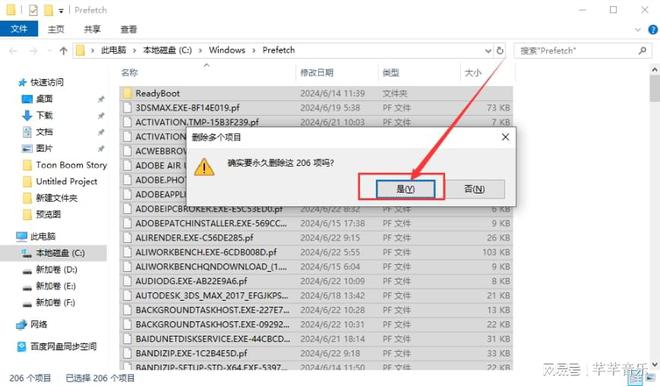The width and height of the screenshot is (660, 386).
Task: Click the refresh icon in the address bar
Action: click(500, 51)
